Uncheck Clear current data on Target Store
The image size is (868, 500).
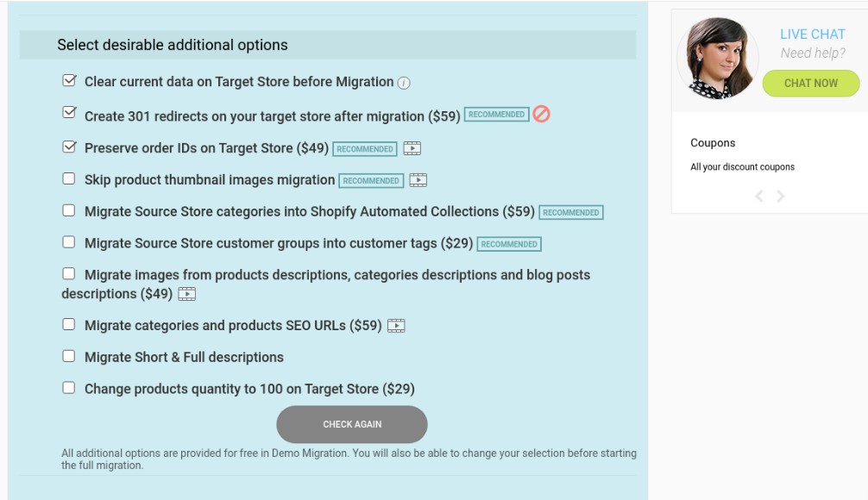click(67, 80)
